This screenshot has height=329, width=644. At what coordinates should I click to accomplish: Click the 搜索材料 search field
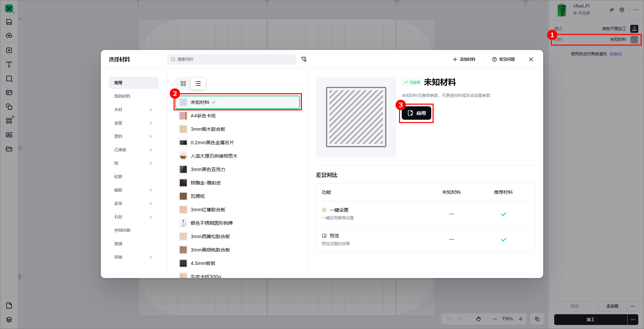pos(231,59)
